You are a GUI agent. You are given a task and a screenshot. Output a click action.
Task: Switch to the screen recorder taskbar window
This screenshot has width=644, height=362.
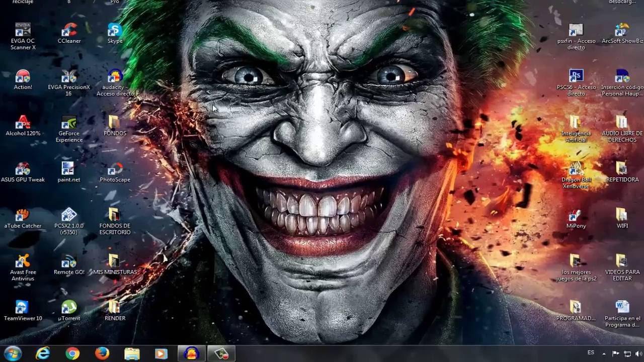221,353
